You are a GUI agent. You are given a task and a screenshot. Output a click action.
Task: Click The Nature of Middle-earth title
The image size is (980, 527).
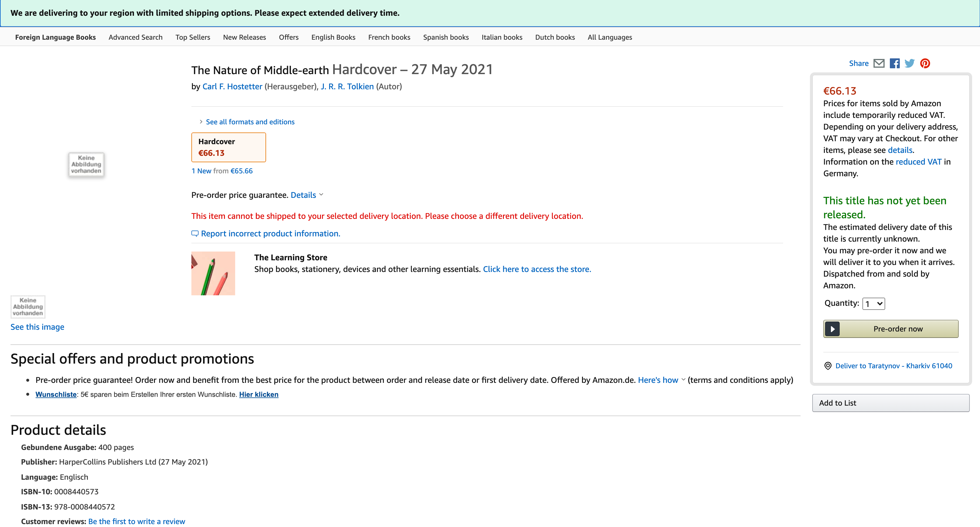coord(260,70)
